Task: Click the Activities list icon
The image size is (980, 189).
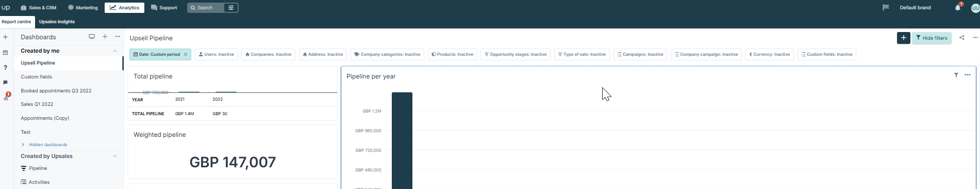Action: pos(23,182)
